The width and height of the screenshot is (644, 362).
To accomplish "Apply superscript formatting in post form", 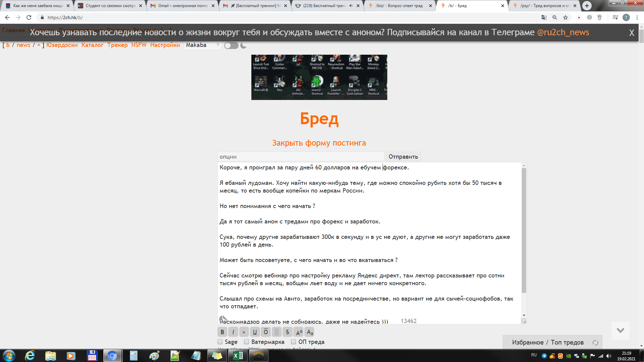I will 299,332.
